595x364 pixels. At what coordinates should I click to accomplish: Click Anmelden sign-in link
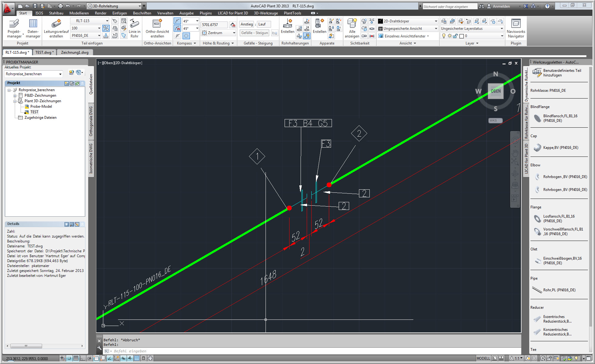[x=501, y=6]
